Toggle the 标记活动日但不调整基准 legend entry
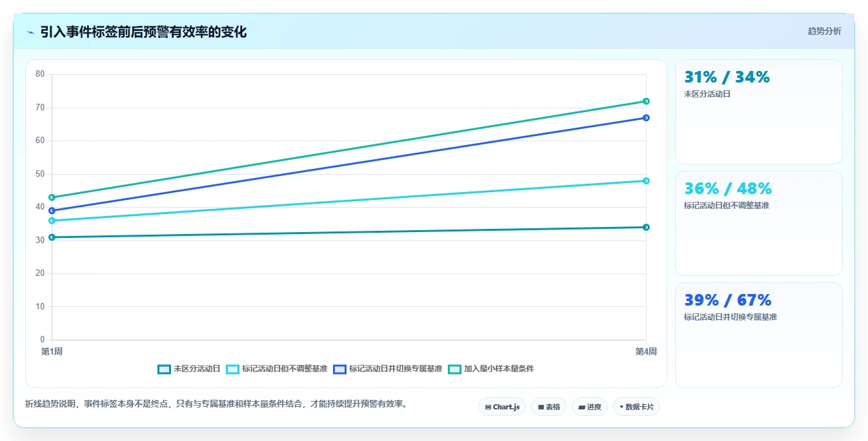868x441 pixels. [x=277, y=369]
